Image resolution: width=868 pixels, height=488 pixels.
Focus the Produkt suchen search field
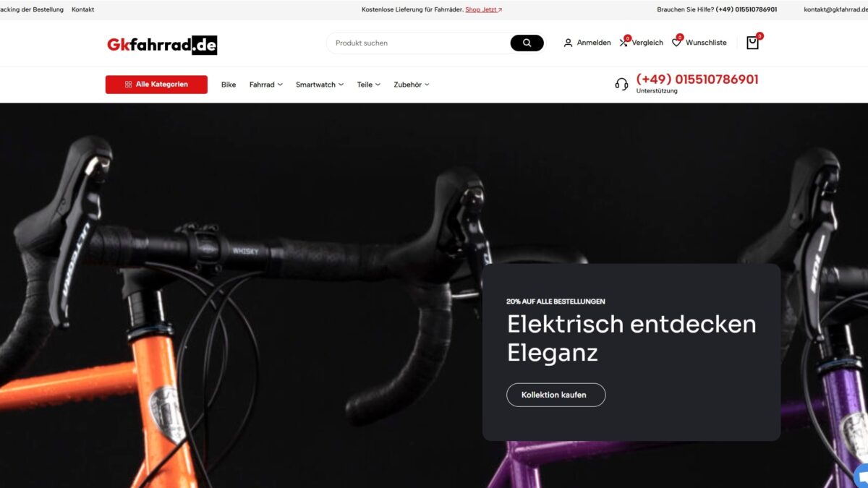tap(420, 43)
